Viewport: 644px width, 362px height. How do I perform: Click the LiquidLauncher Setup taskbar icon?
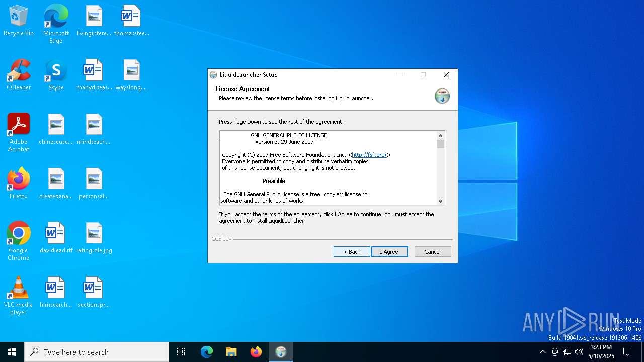(281, 352)
